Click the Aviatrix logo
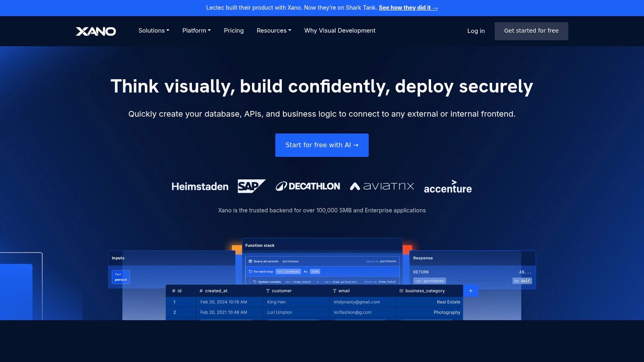Viewport: 644px width, 362px height. (382, 186)
